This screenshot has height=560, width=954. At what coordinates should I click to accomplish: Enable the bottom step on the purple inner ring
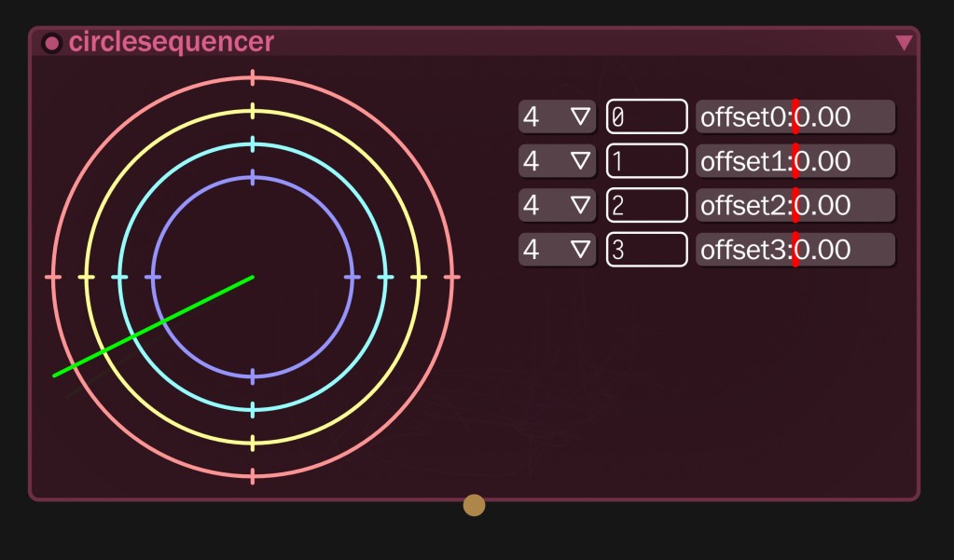(x=253, y=376)
